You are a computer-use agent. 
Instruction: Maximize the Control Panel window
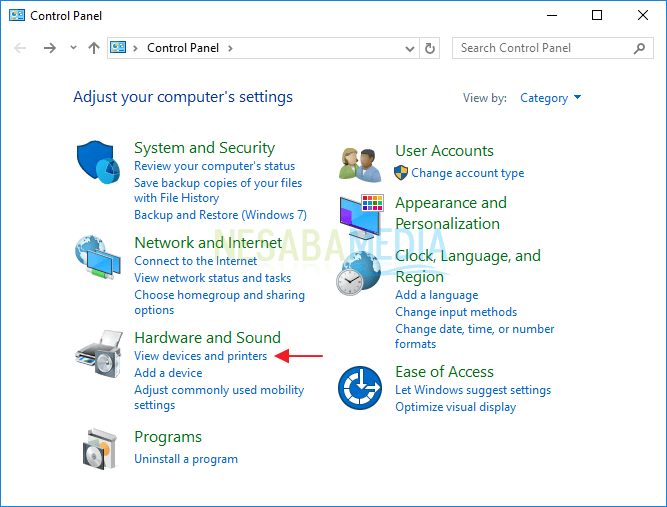click(x=597, y=15)
